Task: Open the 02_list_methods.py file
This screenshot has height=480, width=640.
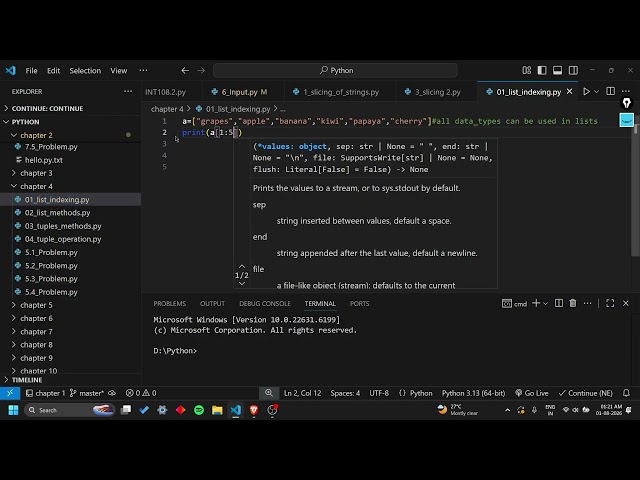Action: (70, 213)
